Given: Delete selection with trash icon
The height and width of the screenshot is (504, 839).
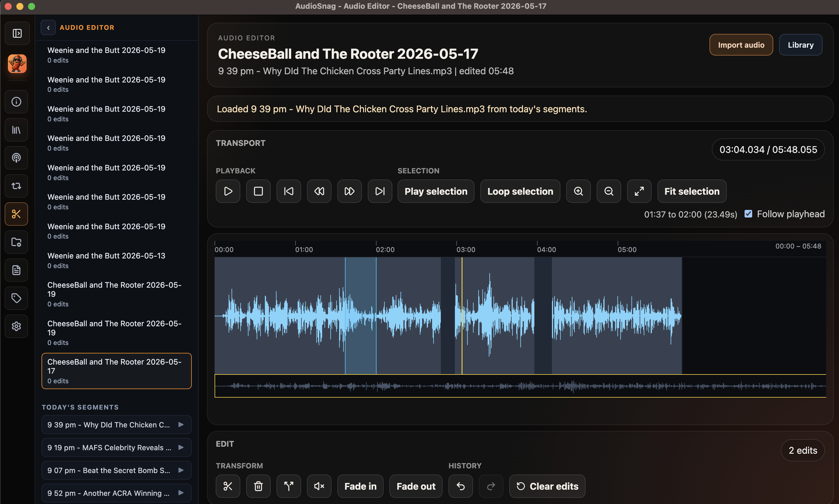Looking at the screenshot, I should pos(258,486).
